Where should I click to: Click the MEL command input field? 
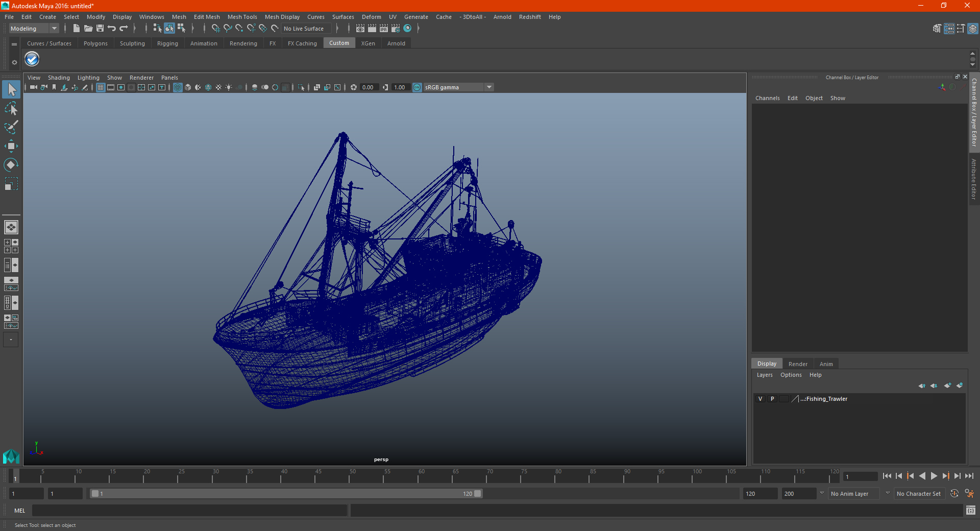189,511
